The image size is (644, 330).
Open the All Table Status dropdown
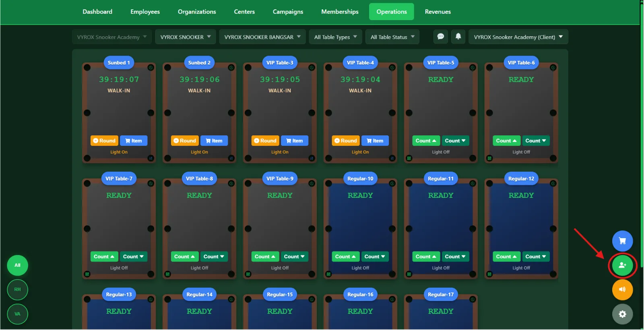pyautogui.click(x=392, y=37)
